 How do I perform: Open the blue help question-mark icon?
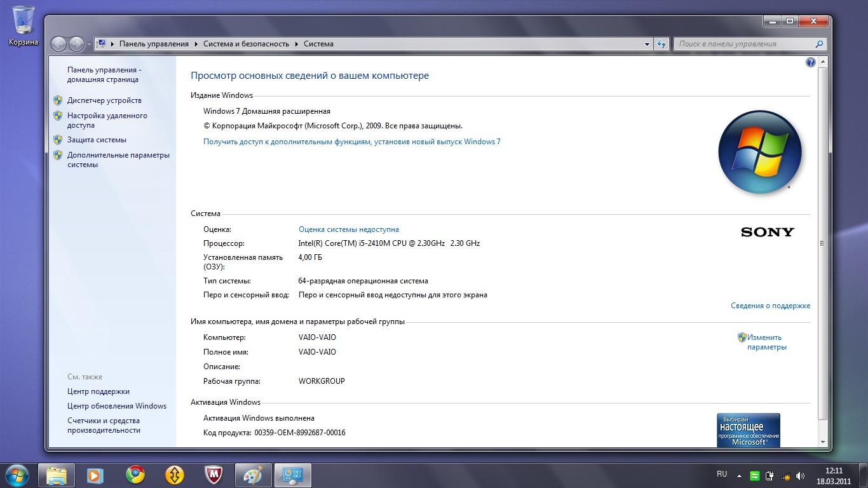pyautogui.click(x=810, y=62)
